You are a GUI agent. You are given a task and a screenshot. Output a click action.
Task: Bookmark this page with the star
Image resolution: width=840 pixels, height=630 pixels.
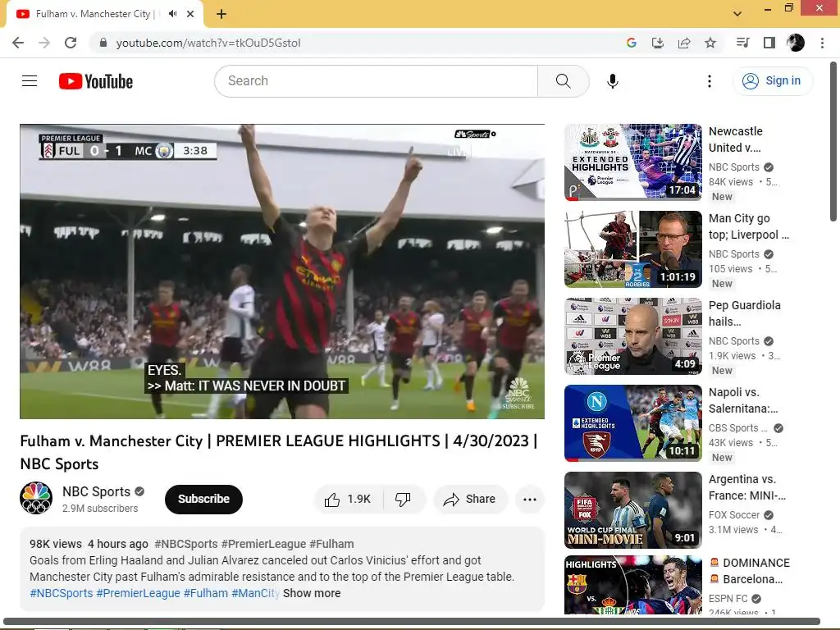(x=710, y=43)
